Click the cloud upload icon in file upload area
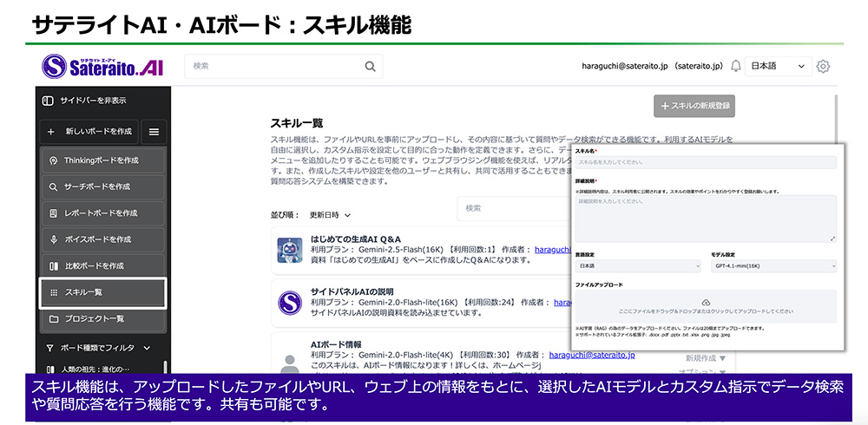 point(706,303)
